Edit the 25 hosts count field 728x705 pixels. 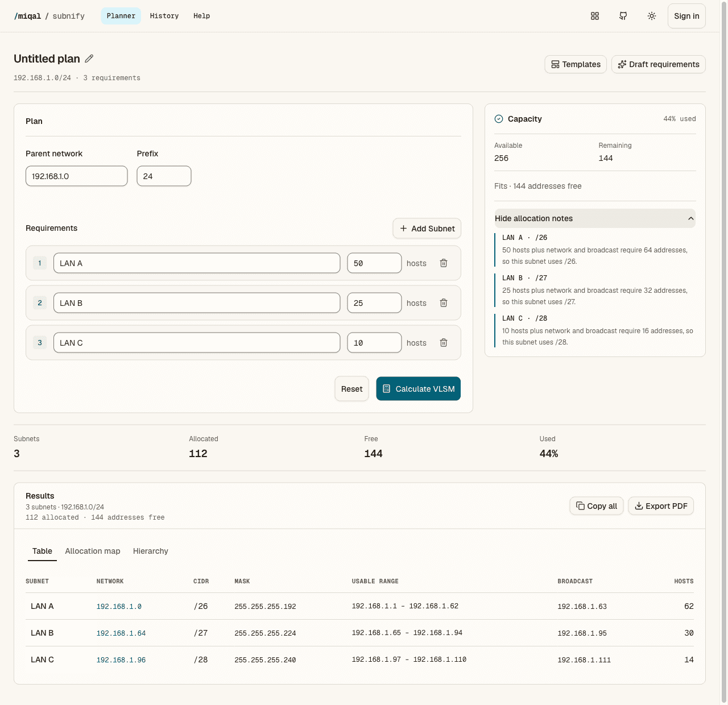(x=374, y=303)
